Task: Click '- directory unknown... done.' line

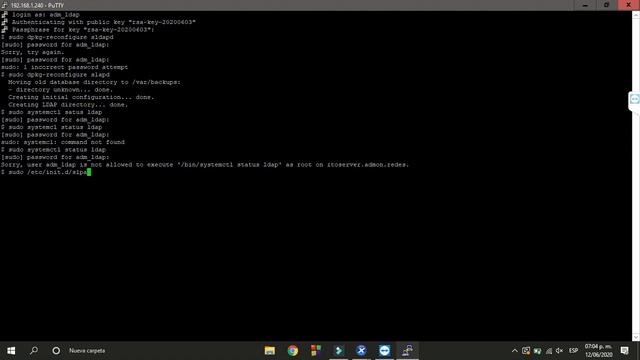Action: tap(60, 90)
